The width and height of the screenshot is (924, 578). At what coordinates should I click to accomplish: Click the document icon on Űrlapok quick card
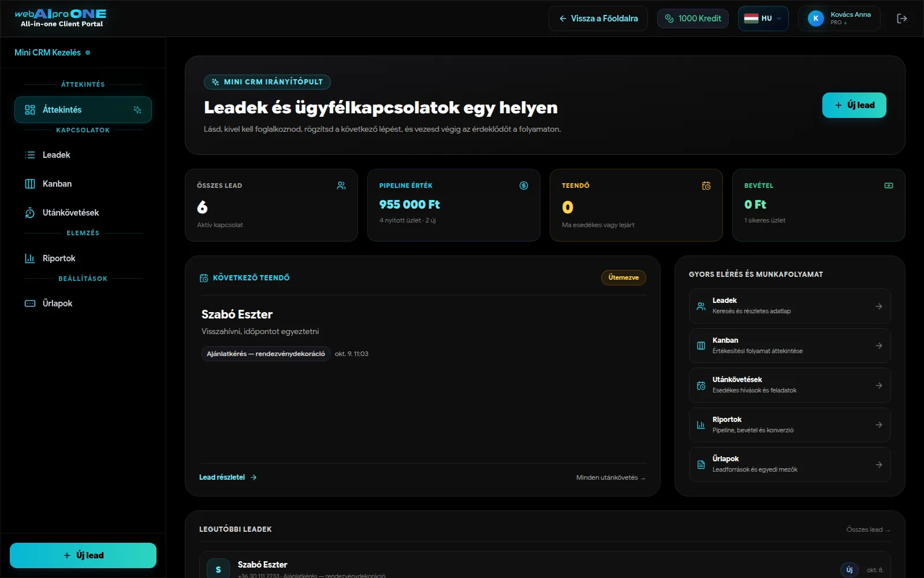coord(701,465)
